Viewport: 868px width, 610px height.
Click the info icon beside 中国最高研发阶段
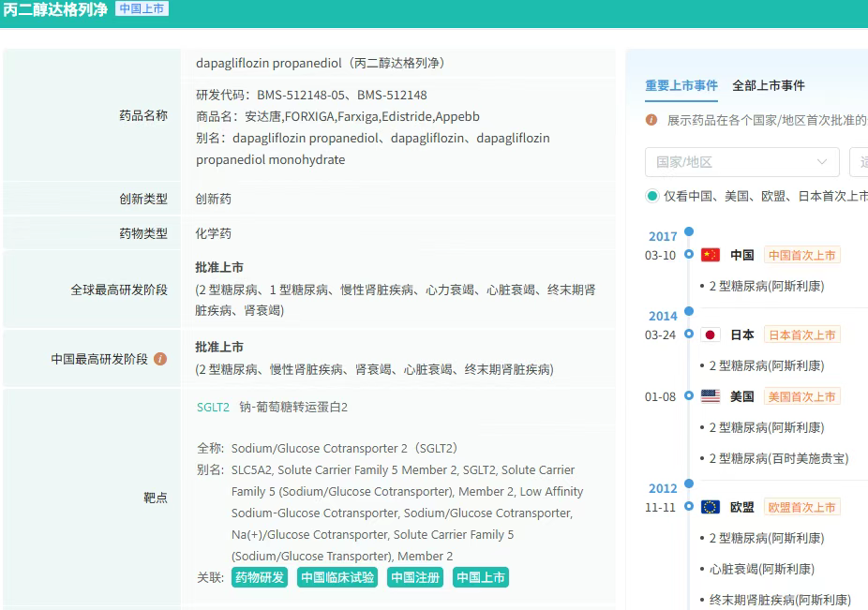[x=160, y=359]
